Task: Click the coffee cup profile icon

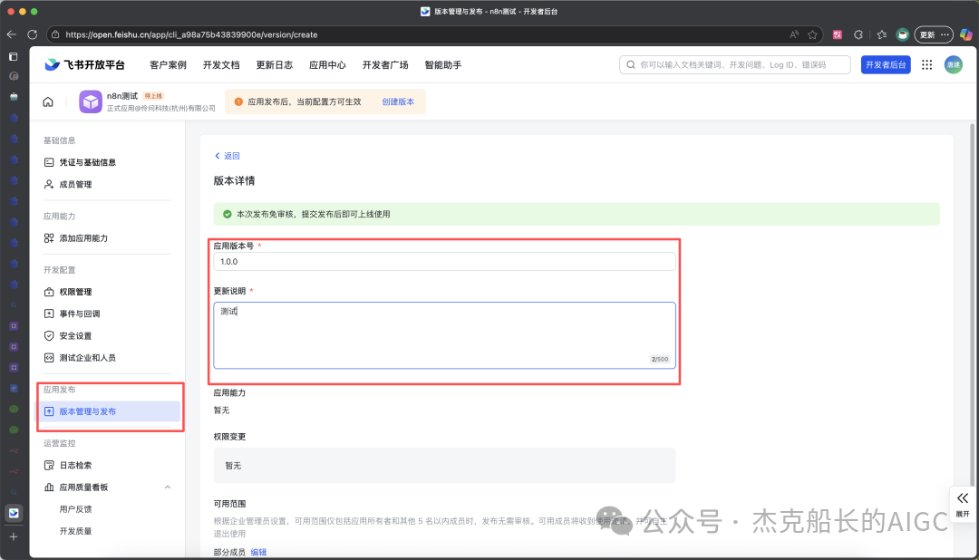Action: click(902, 35)
